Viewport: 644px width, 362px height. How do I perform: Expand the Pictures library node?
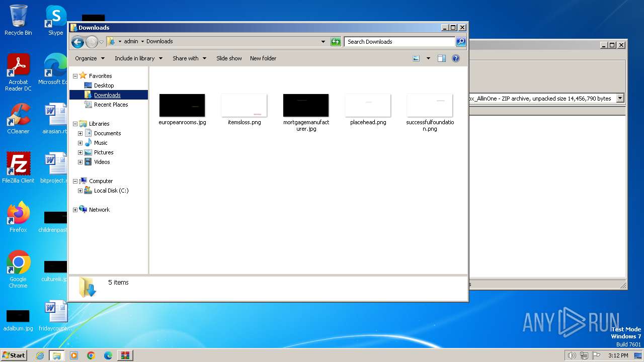80,152
